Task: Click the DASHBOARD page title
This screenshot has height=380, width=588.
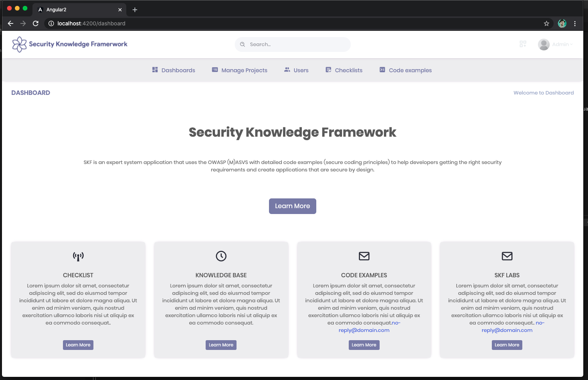Action: [x=30, y=93]
